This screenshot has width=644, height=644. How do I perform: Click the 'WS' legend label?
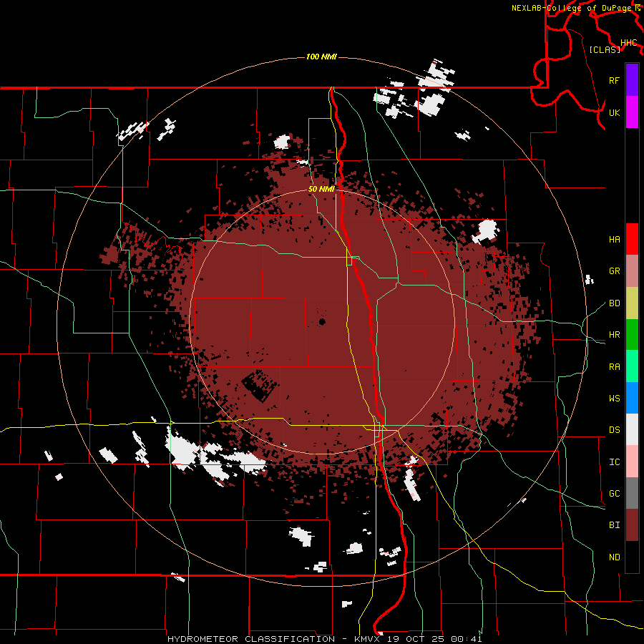614,399
